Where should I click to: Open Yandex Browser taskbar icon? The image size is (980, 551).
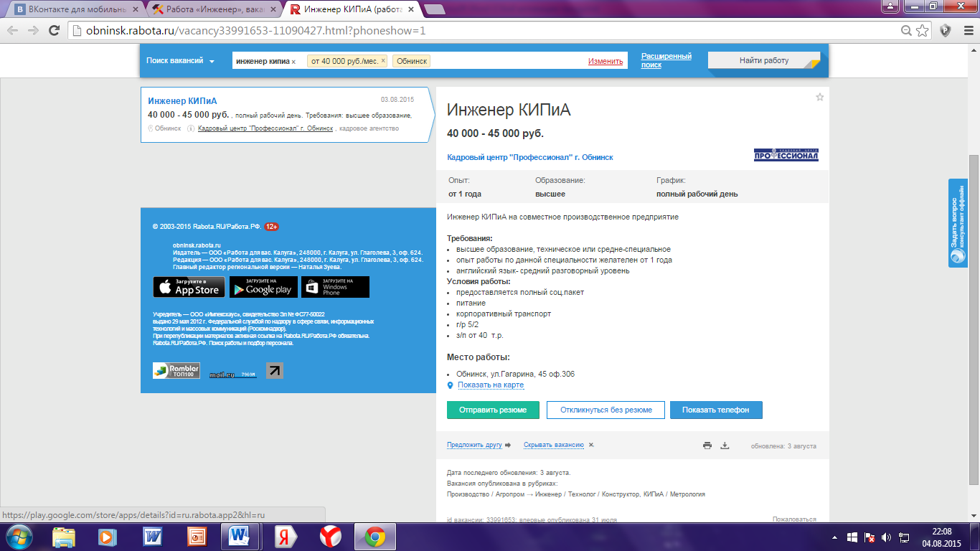[x=330, y=537]
